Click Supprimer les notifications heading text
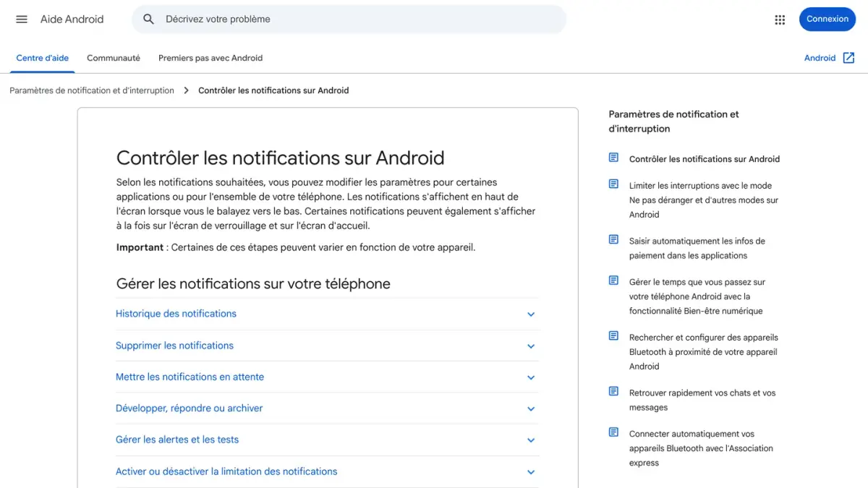This screenshot has width=868, height=488. pos(174,346)
